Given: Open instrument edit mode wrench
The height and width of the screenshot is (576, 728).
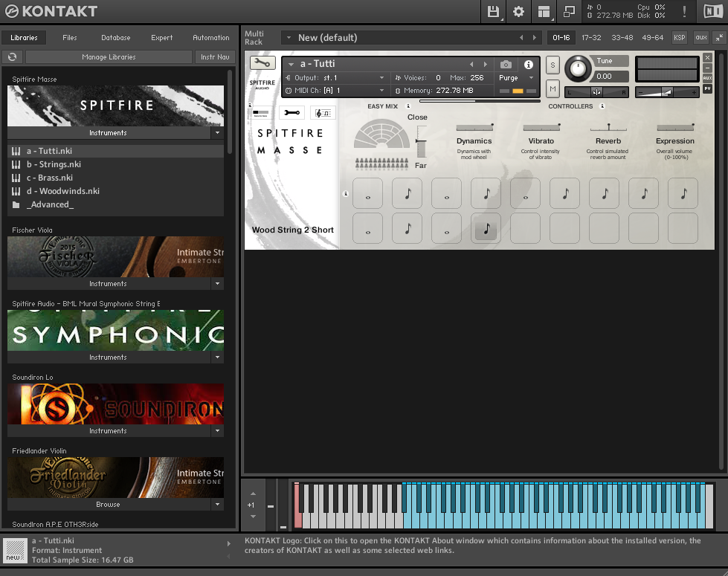Looking at the screenshot, I should point(262,62).
